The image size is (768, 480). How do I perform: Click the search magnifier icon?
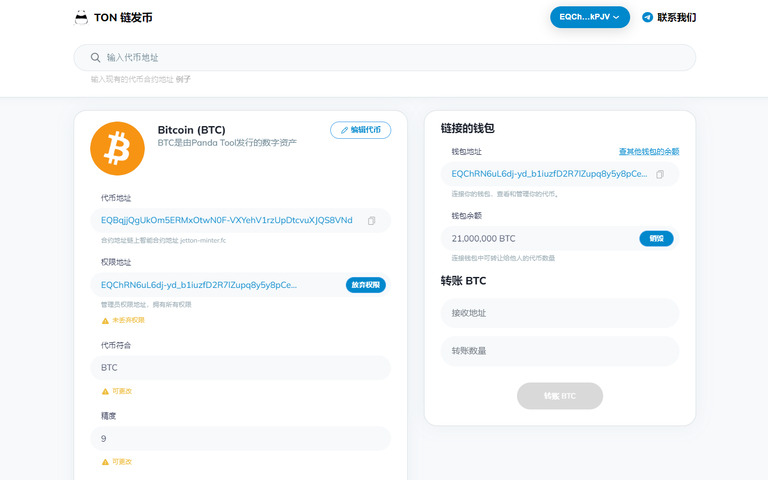click(96, 58)
